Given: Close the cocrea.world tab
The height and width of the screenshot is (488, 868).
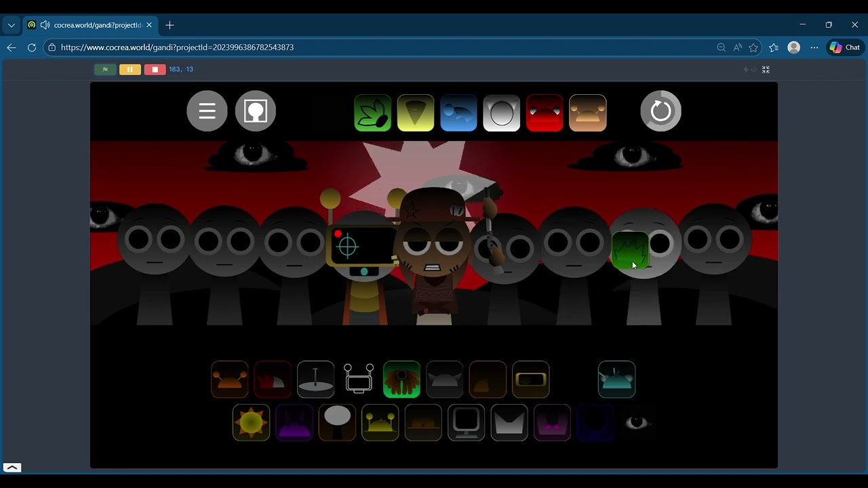Looking at the screenshot, I should (x=149, y=25).
